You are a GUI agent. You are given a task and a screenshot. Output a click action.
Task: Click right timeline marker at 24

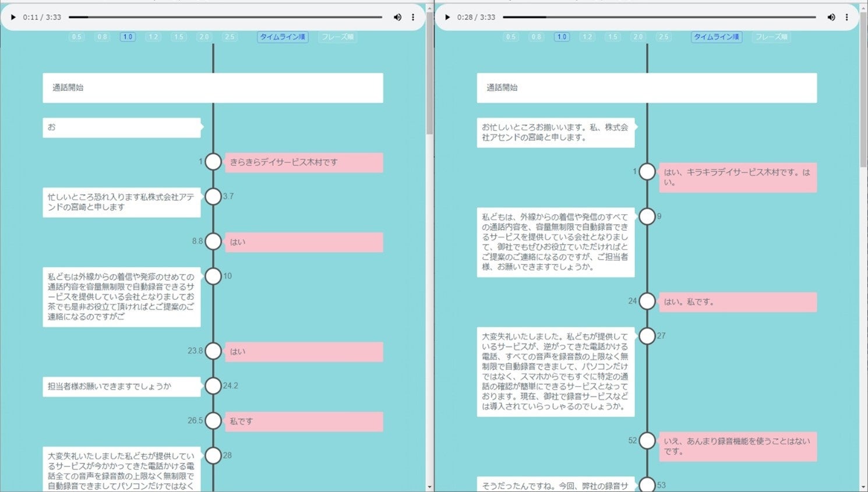point(647,302)
